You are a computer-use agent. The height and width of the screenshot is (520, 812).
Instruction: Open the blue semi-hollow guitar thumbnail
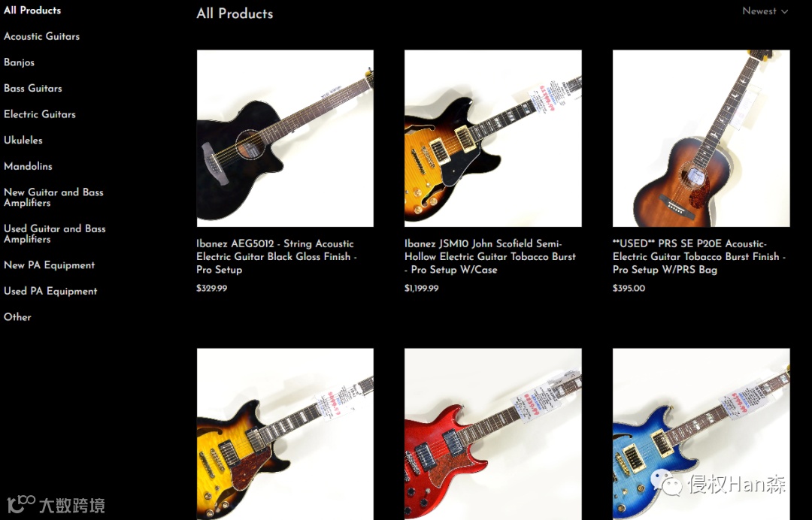(x=701, y=434)
